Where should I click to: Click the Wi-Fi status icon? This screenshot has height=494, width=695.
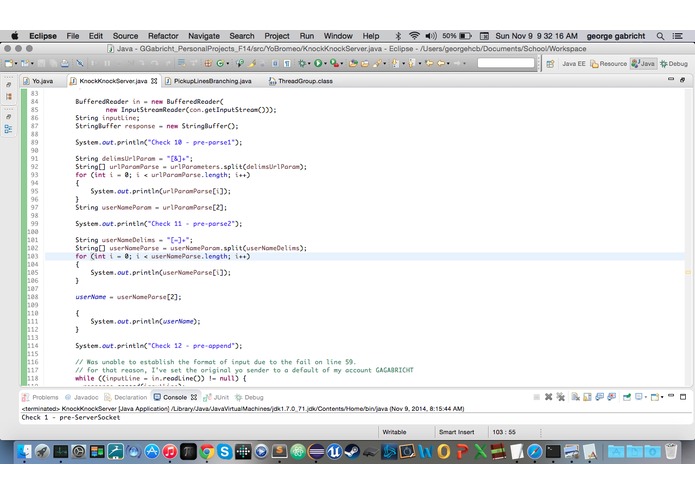414,36
